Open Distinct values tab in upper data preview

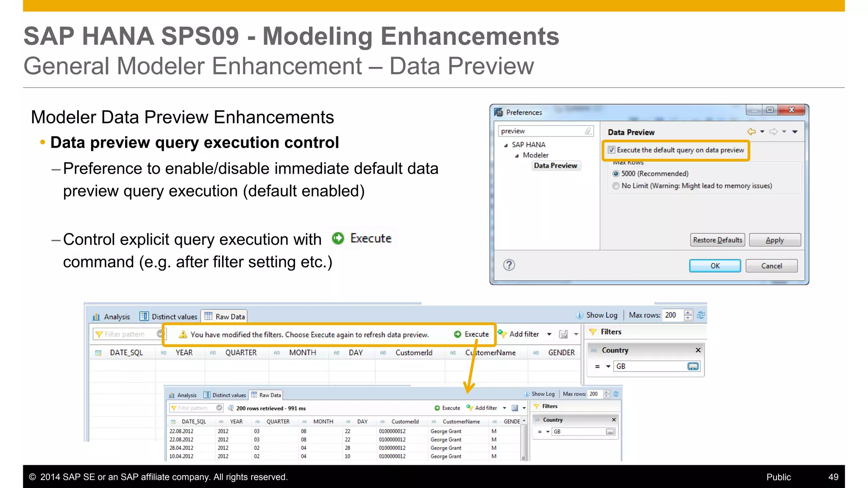169,317
